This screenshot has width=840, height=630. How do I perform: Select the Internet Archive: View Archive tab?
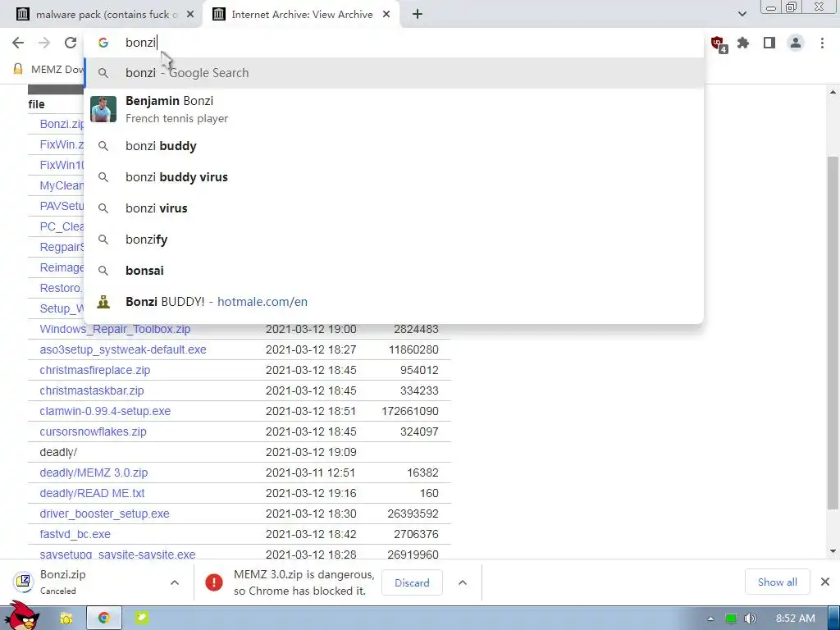[x=300, y=15]
